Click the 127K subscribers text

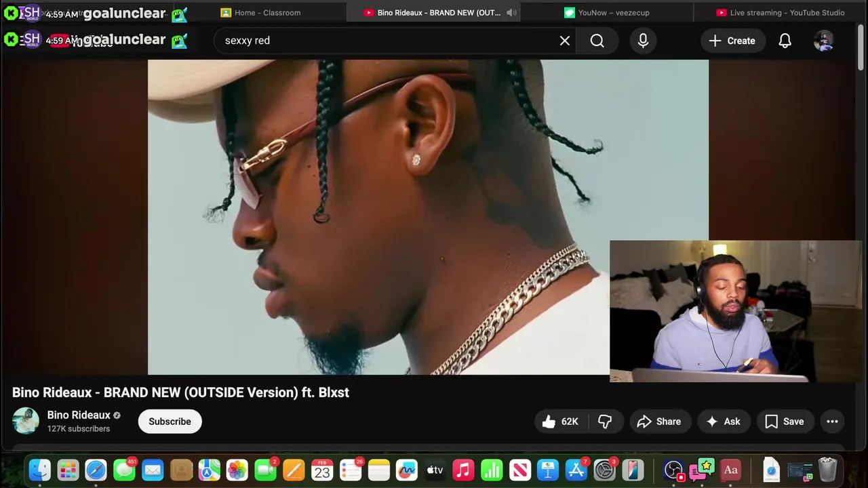coord(79,429)
